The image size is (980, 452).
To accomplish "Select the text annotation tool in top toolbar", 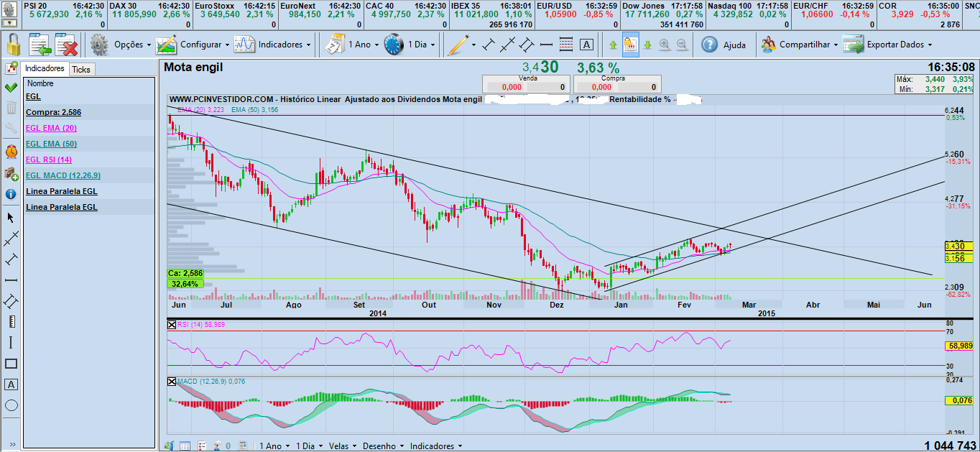I will 586,45.
